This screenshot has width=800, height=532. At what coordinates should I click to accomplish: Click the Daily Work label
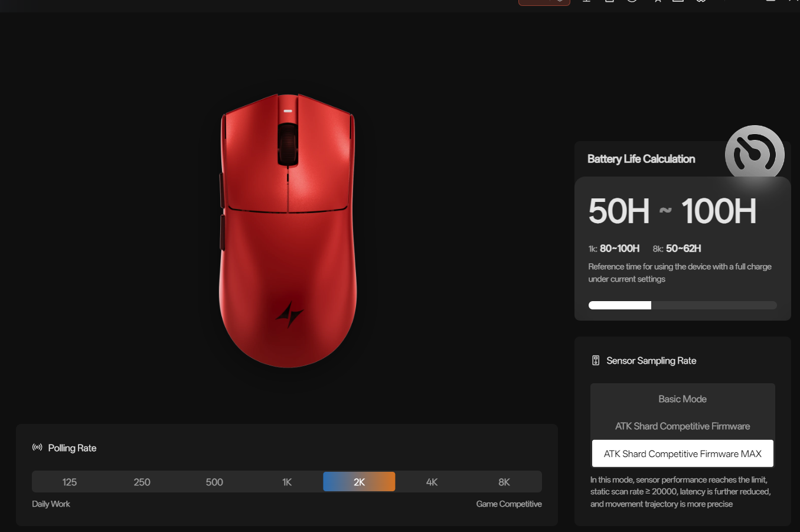point(51,504)
